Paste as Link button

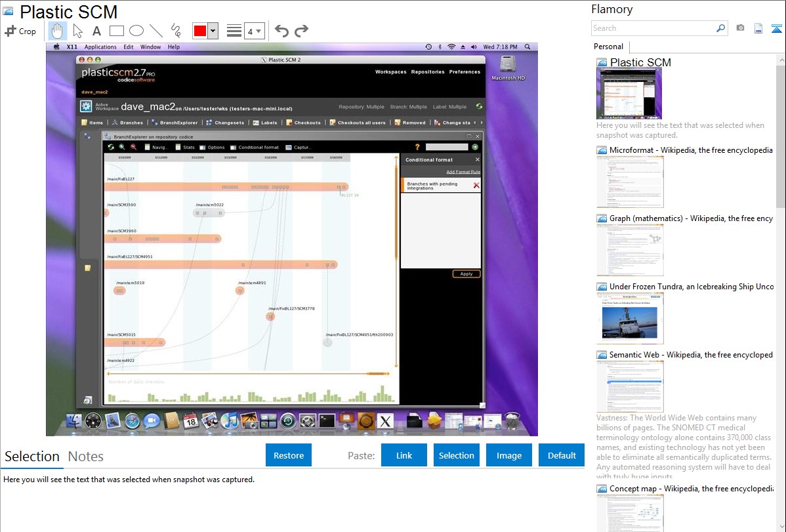pos(404,455)
